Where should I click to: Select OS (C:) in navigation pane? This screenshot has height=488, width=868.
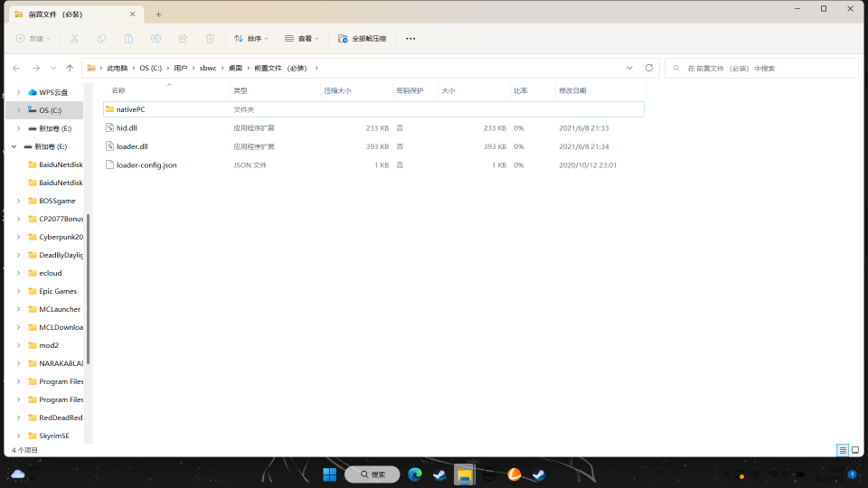pyautogui.click(x=50, y=110)
